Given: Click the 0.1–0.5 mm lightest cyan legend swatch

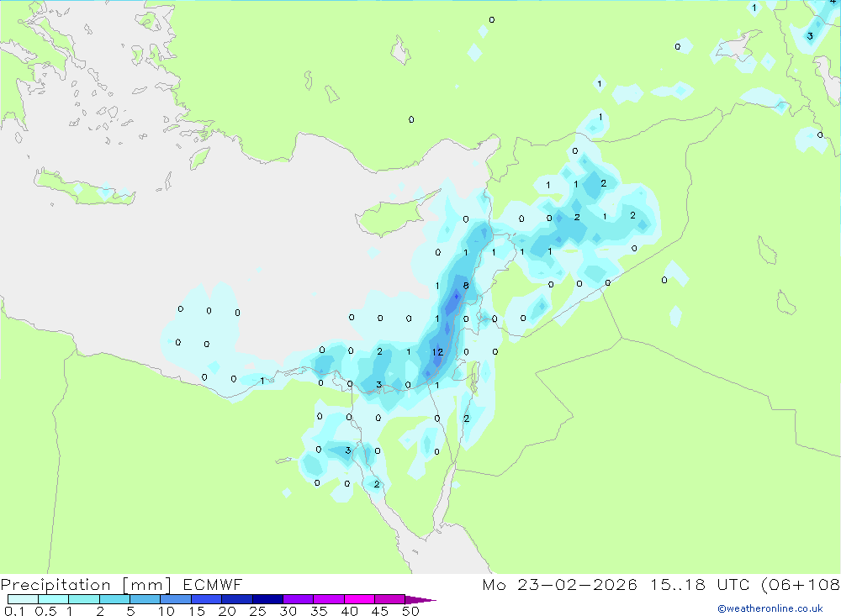Looking at the screenshot, I should (x=23, y=599).
